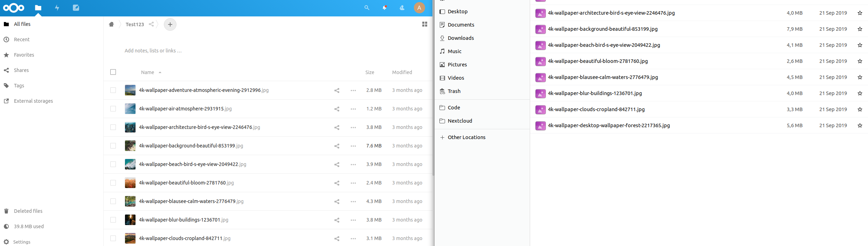Viewport: 868px width, 246px height.
Task: Click share icon next to Test123 breadcrumb
Action: pos(151,24)
